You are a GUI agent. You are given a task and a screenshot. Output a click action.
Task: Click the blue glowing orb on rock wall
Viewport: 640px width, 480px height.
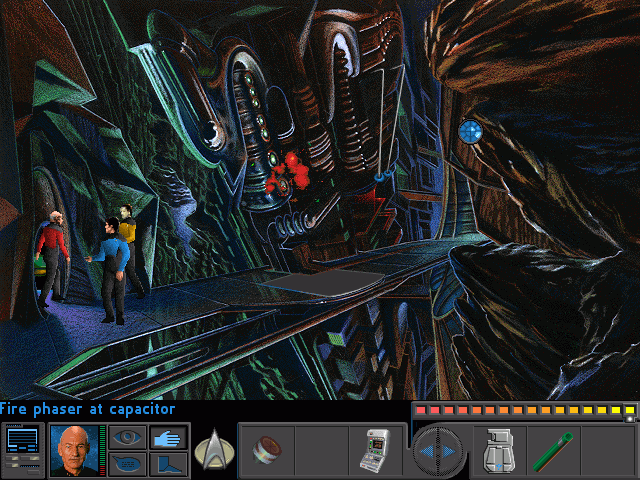point(471,131)
